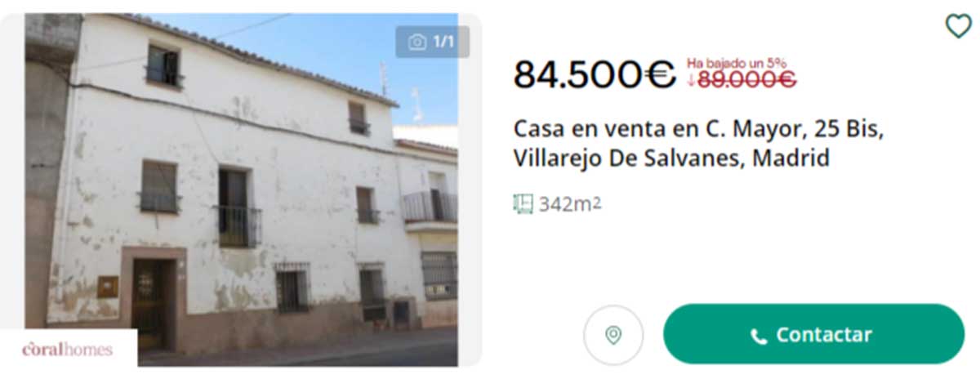
Task: Click the 1/1 photo counter badge
Action: click(433, 42)
